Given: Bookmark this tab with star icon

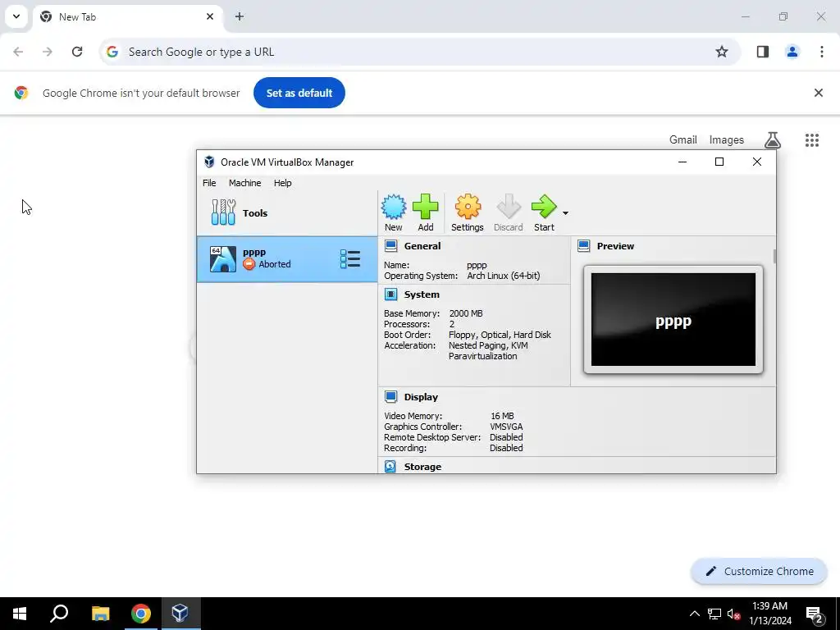Looking at the screenshot, I should (x=722, y=52).
